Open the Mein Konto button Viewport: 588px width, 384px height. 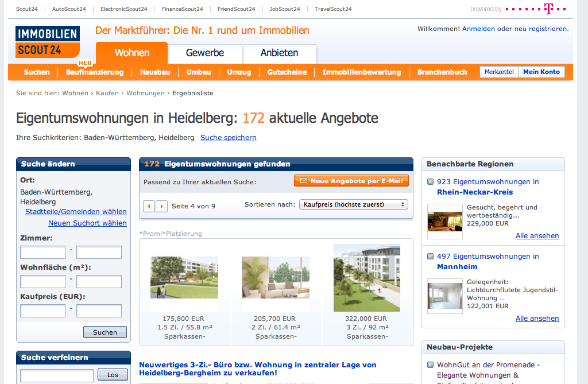point(541,72)
